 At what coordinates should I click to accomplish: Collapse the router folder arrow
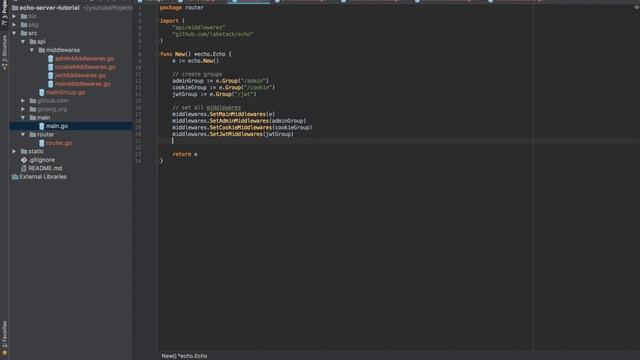(23, 134)
